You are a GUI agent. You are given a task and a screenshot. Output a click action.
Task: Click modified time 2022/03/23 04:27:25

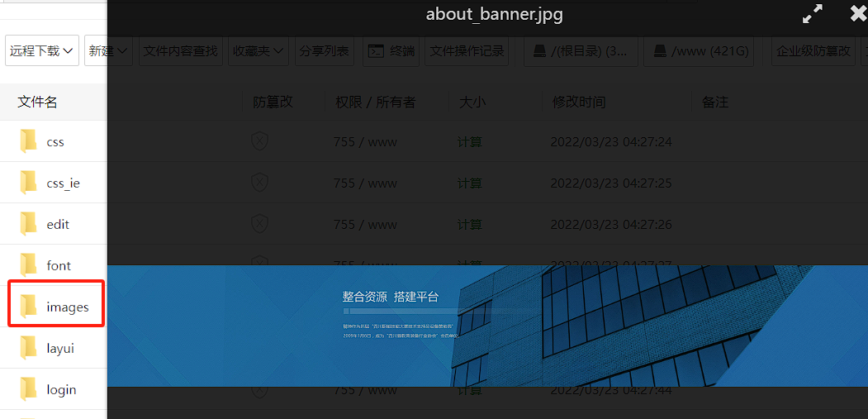click(x=611, y=183)
